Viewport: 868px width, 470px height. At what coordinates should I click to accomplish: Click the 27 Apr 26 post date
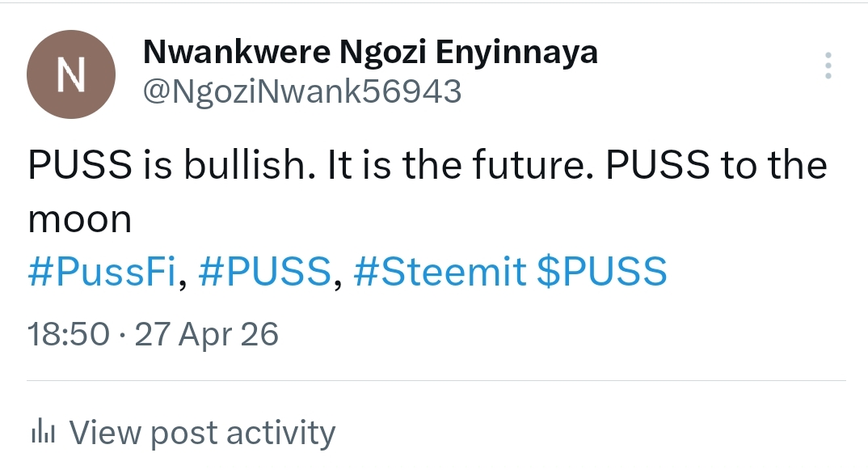pyautogui.click(x=207, y=334)
